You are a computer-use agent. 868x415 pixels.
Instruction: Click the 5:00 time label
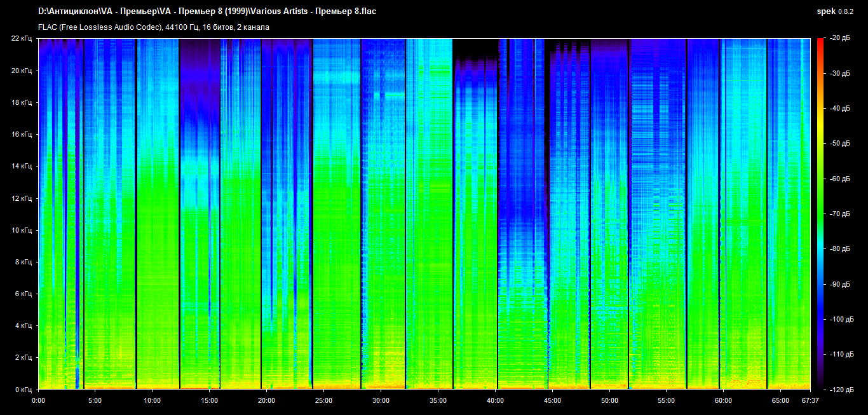click(x=95, y=400)
